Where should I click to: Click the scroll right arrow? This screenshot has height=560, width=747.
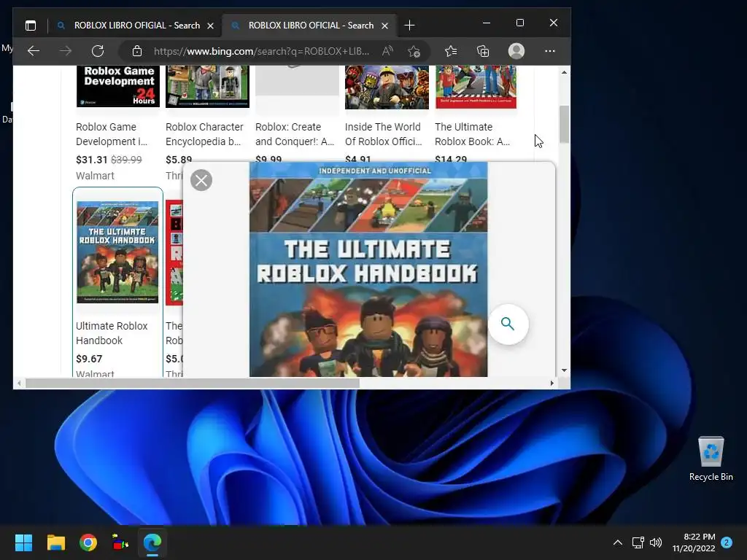(x=552, y=384)
